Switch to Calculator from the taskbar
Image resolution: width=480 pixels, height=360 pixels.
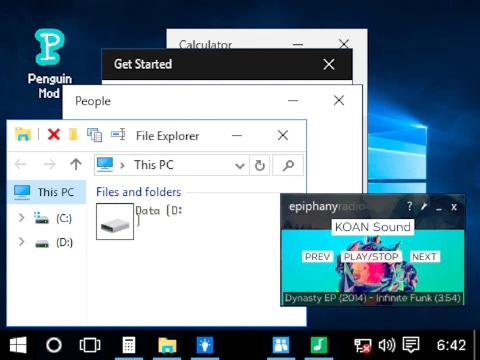pyautogui.click(x=129, y=345)
